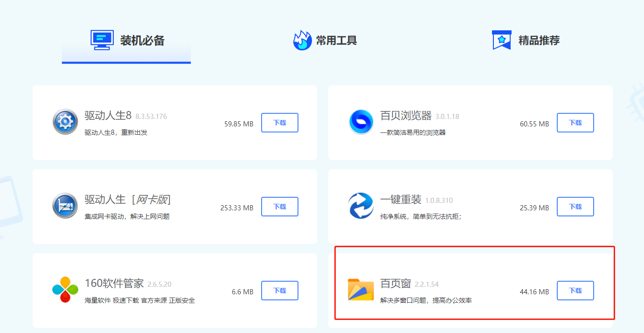Click the 驱动人生 [网卡版] title

tap(128, 200)
